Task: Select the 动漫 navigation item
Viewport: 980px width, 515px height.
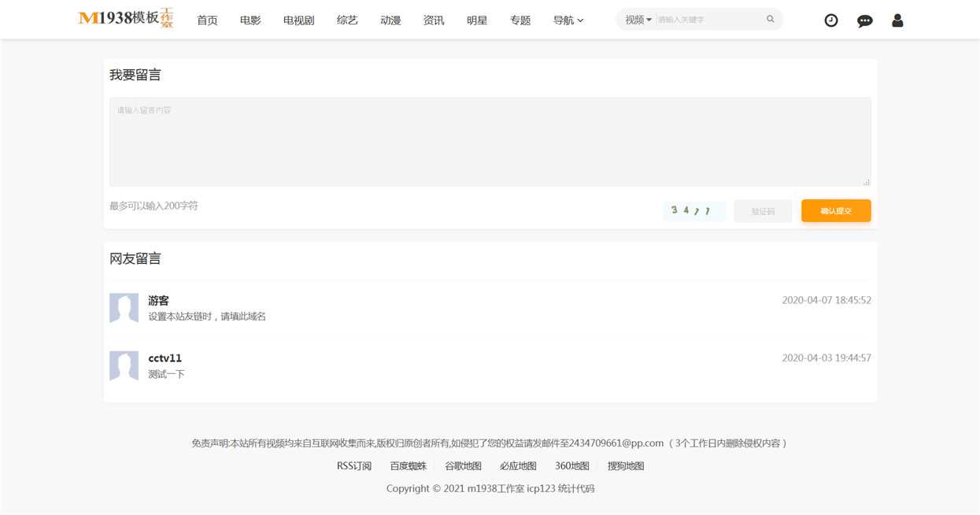Action: [390, 20]
